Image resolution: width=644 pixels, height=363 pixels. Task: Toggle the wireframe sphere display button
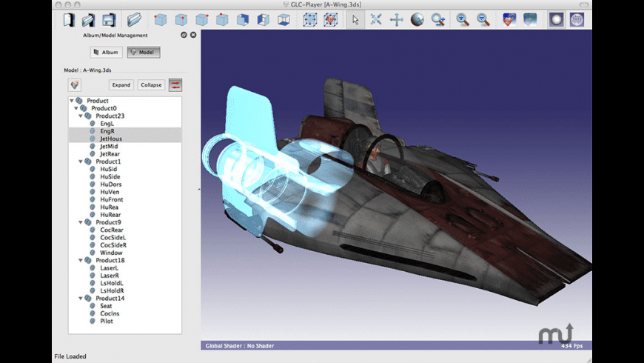click(577, 20)
